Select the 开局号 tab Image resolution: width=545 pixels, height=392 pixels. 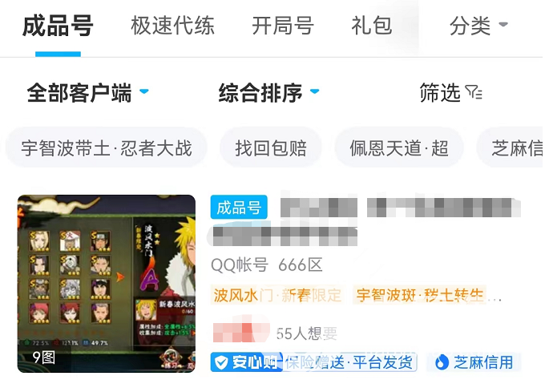[283, 26]
